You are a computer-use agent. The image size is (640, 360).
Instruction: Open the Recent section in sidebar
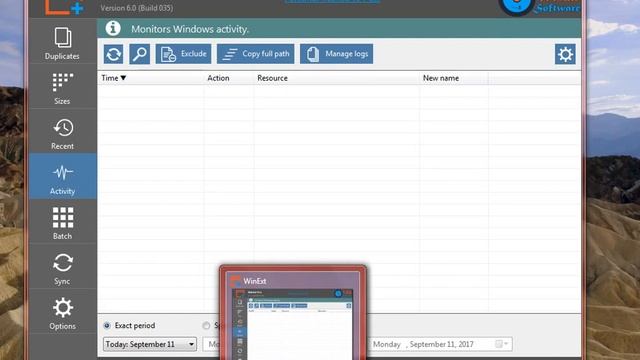coord(62,131)
